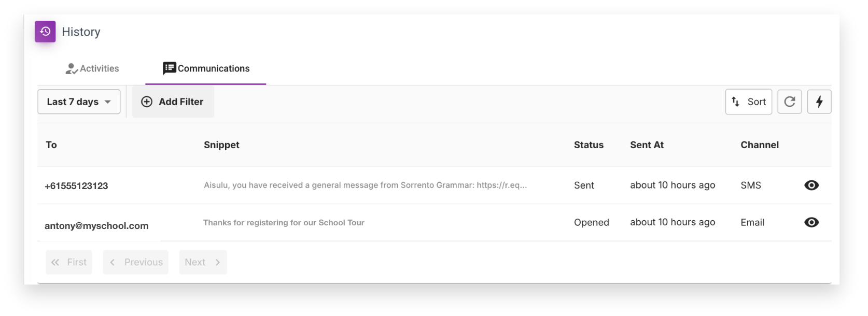Click the sort arrows icon
The height and width of the screenshot is (316, 868).
pyautogui.click(x=735, y=102)
